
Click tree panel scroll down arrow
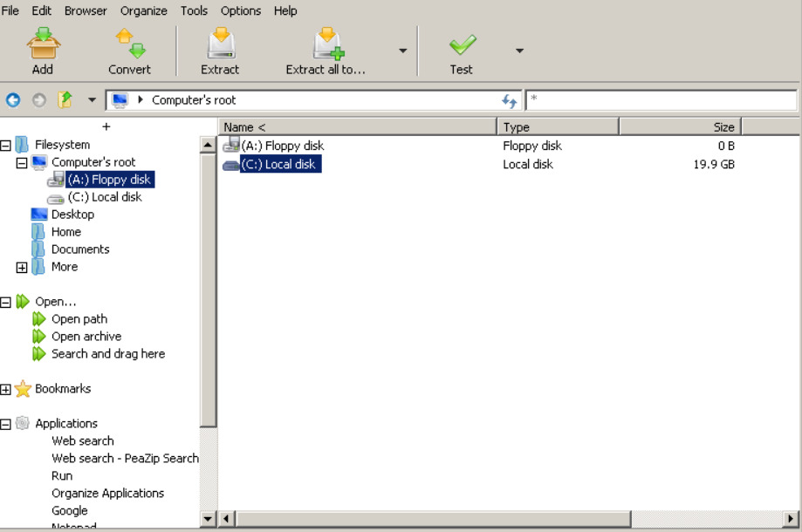tap(208, 519)
